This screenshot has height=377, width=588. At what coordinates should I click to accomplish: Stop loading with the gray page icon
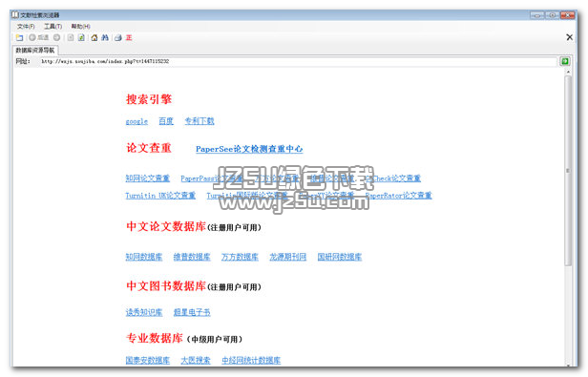(x=71, y=37)
